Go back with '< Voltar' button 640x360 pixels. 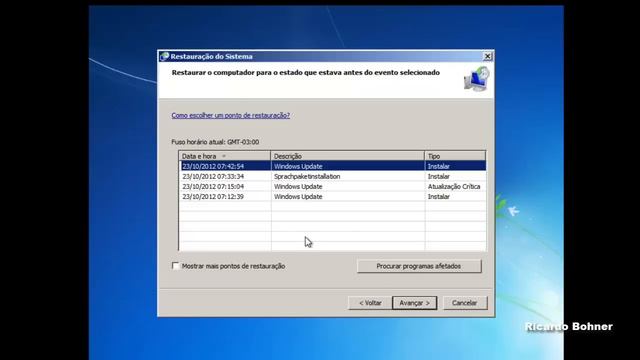point(370,303)
